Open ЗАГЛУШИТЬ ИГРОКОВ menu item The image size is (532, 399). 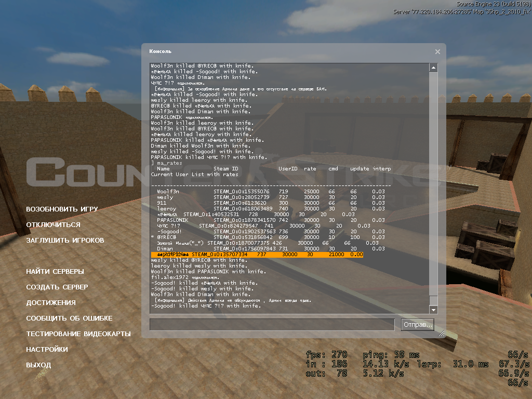point(65,240)
